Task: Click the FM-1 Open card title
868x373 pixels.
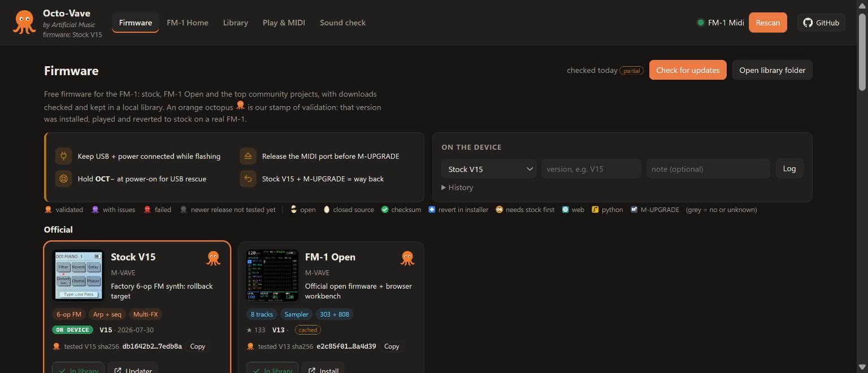Action: pos(330,257)
